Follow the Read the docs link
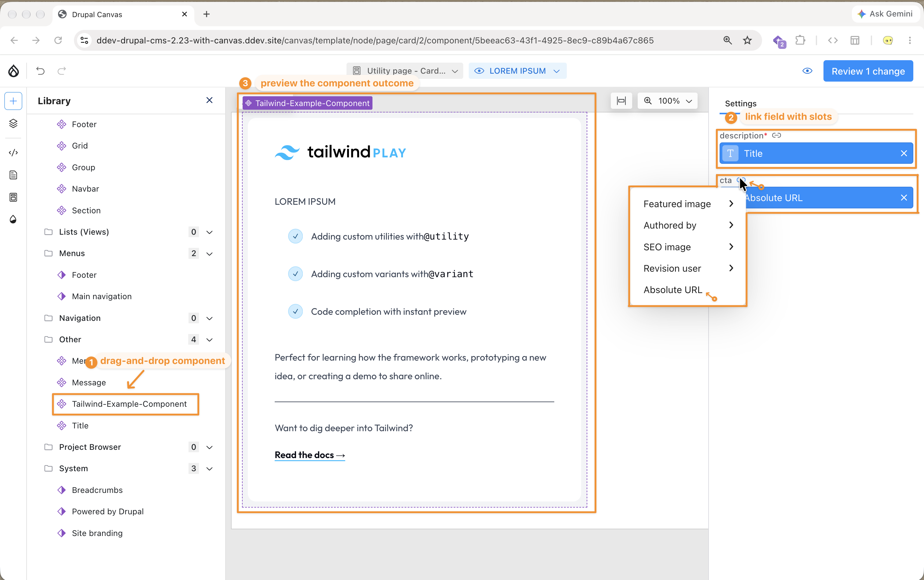924x580 pixels. click(310, 455)
